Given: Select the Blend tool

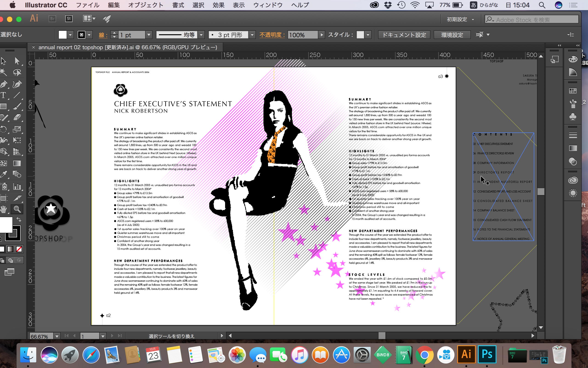Looking at the screenshot, I should pos(17,174).
